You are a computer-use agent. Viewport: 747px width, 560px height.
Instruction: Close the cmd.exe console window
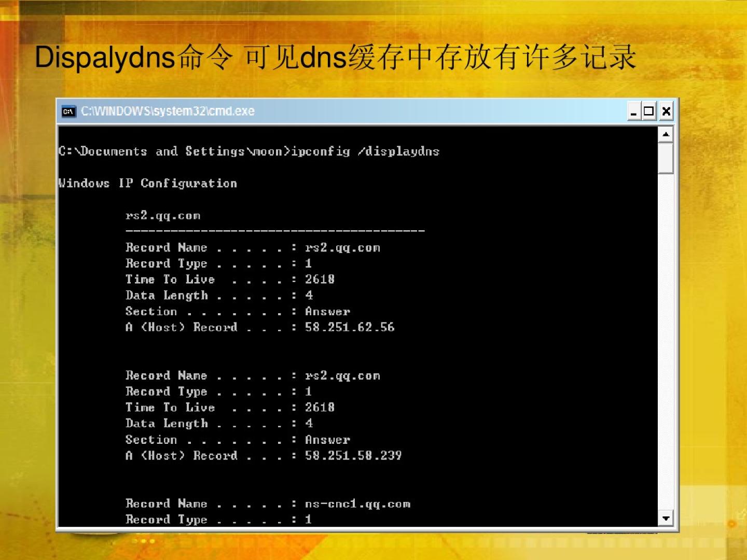tap(666, 111)
